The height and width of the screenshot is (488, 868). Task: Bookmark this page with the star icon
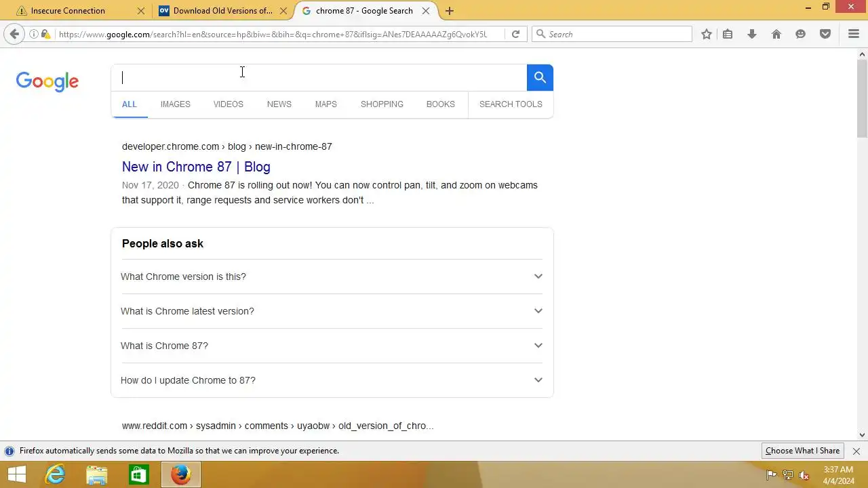[707, 34]
